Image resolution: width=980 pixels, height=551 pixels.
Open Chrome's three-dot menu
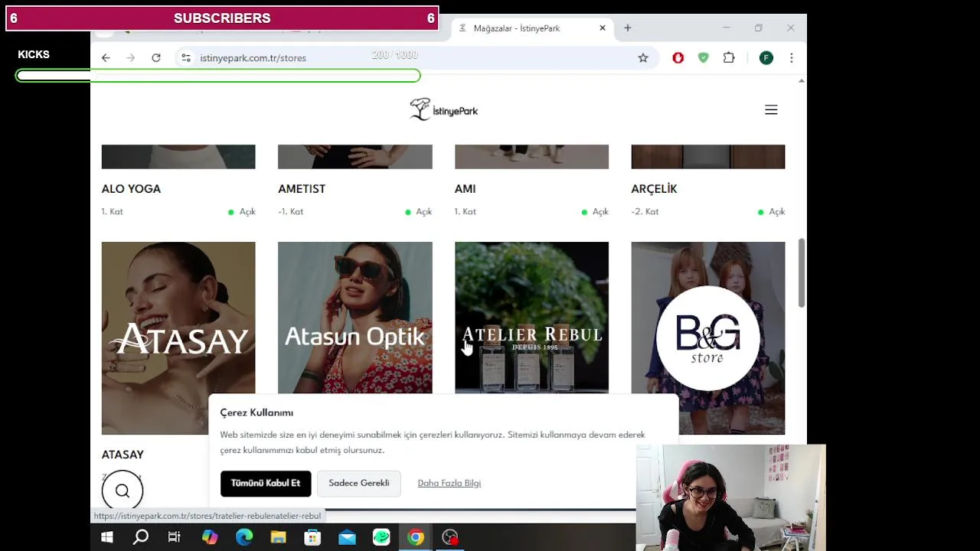792,57
